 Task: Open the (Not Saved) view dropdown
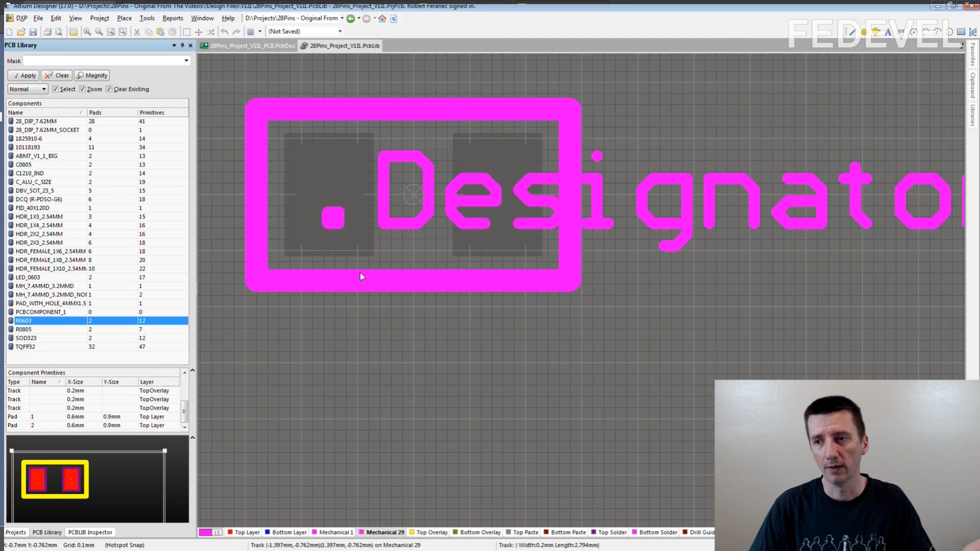point(340,32)
